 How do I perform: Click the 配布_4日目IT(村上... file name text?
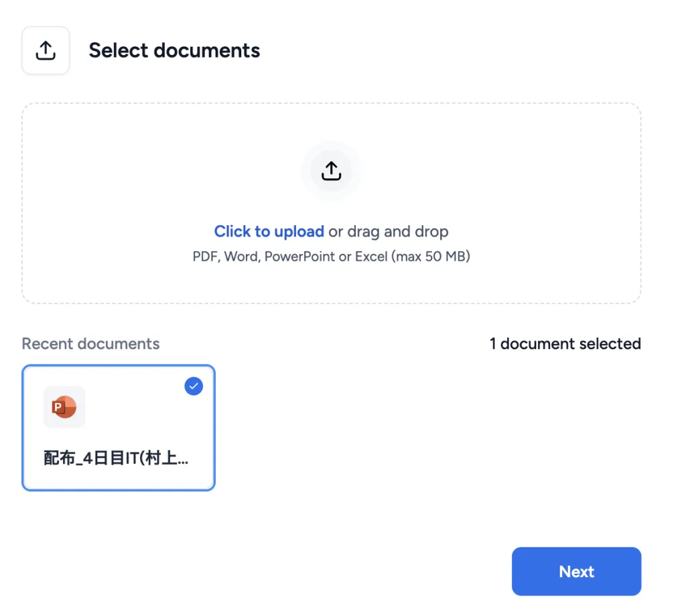pos(116,459)
